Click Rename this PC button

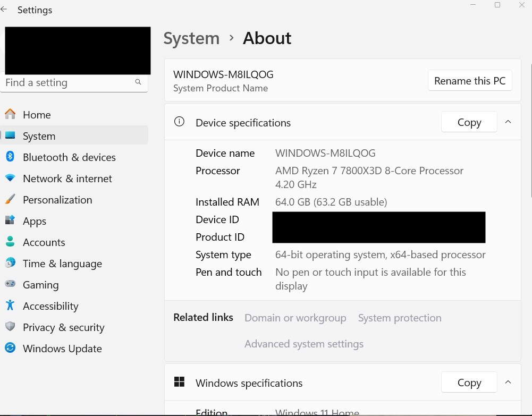point(470,81)
